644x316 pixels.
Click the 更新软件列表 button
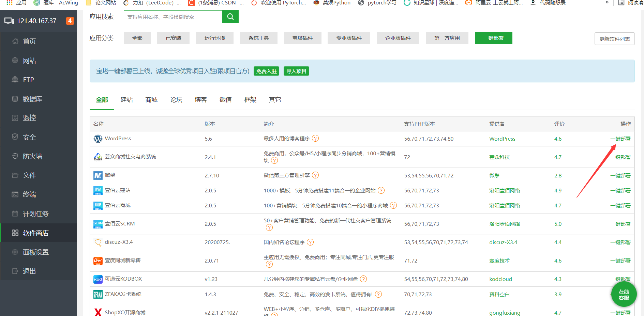(614, 39)
